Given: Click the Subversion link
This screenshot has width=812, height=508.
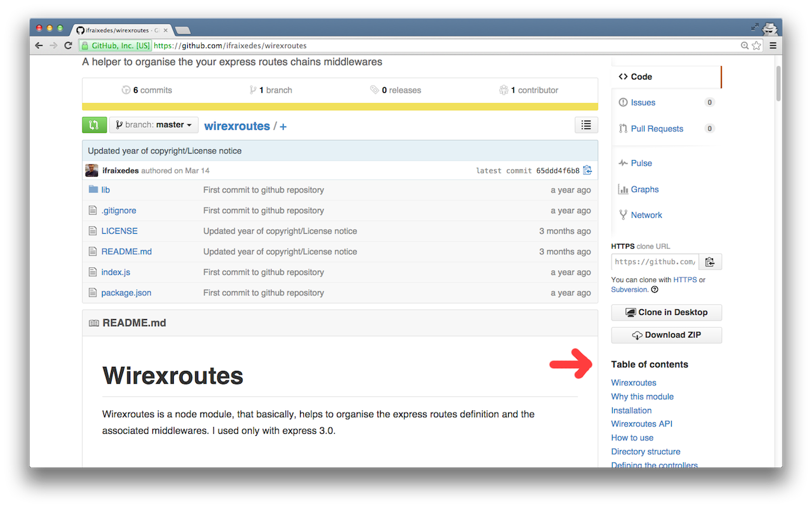Looking at the screenshot, I should 629,290.
